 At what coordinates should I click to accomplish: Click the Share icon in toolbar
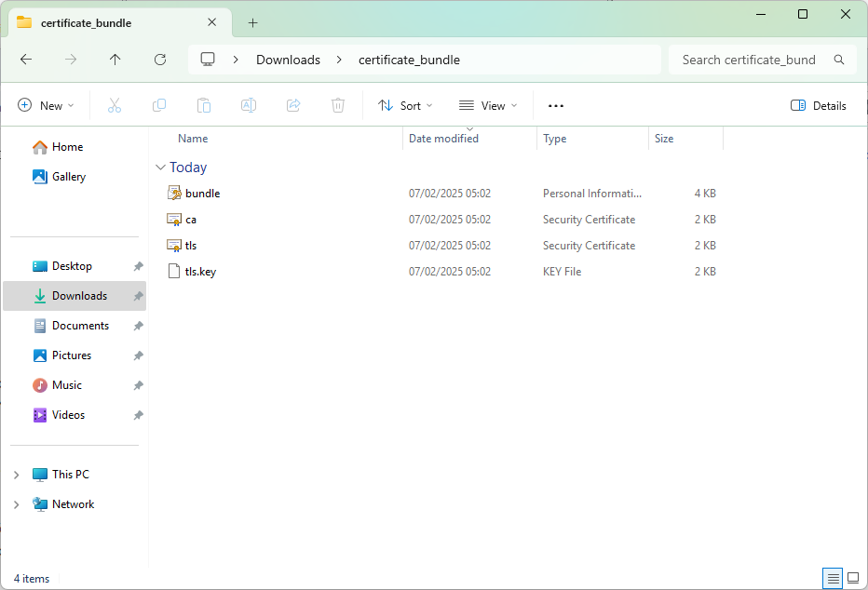pos(293,106)
